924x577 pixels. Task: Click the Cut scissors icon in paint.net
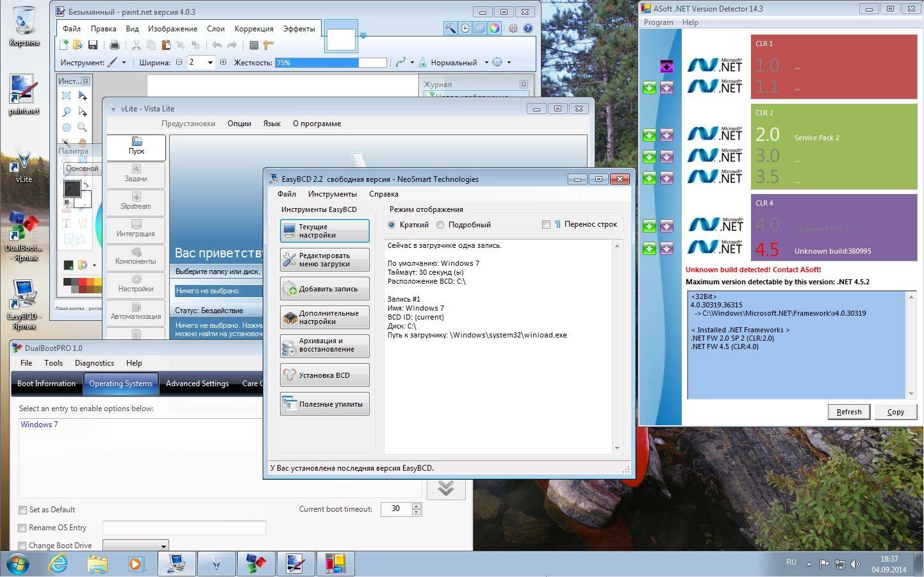tap(136, 45)
